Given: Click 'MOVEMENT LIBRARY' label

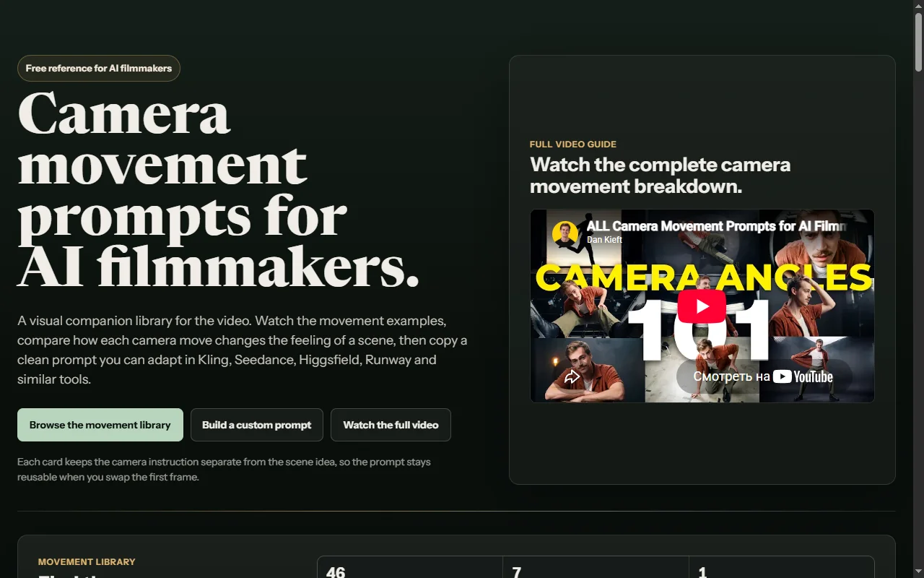Looking at the screenshot, I should (87, 561).
